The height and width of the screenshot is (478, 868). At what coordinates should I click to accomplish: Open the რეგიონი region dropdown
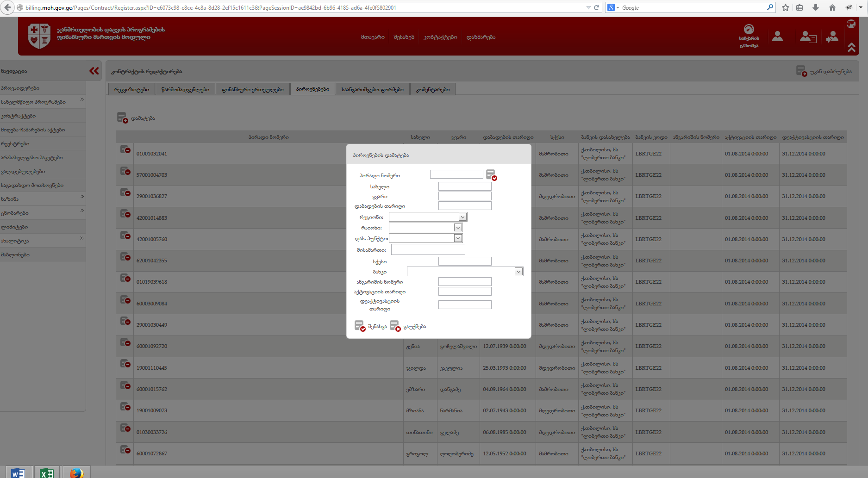462,217
